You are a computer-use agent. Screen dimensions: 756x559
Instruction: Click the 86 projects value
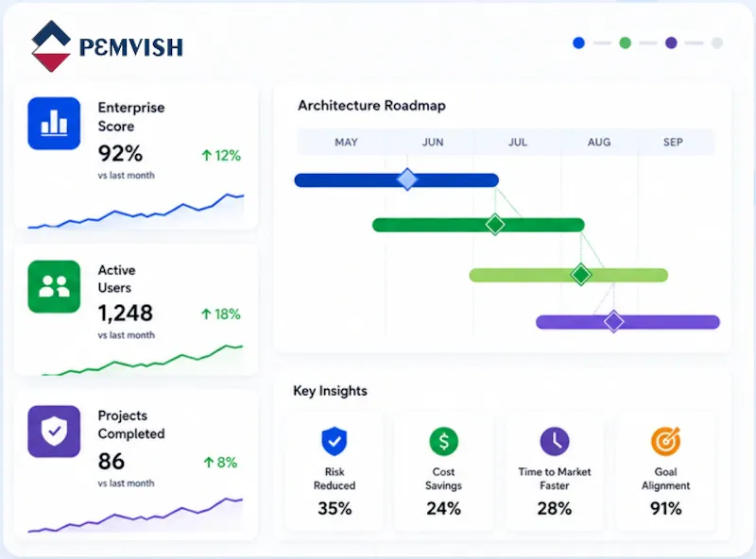click(112, 461)
